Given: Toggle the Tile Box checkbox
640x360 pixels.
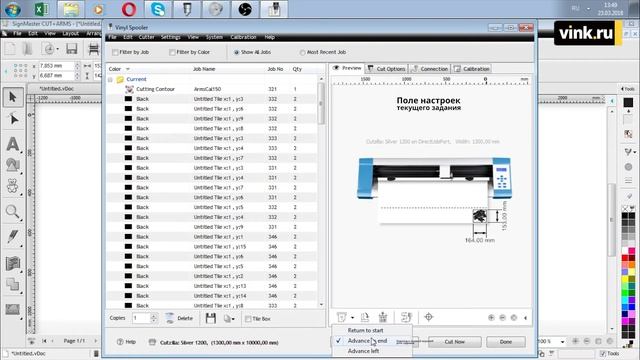Looking at the screenshot, I should point(248,319).
